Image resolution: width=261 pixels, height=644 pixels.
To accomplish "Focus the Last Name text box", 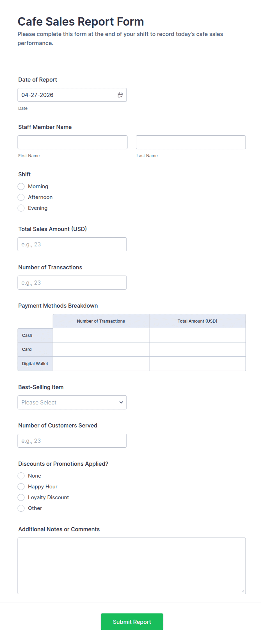I will [x=191, y=142].
